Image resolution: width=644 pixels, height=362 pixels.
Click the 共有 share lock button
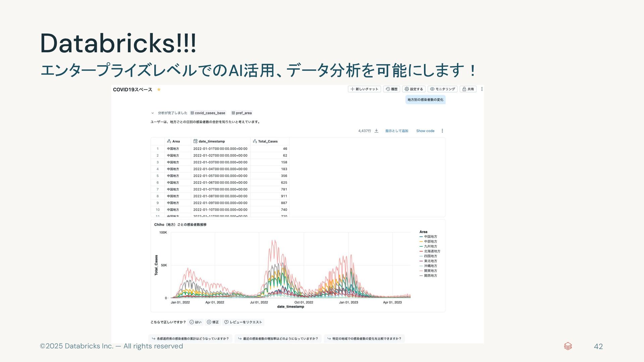(468, 89)
